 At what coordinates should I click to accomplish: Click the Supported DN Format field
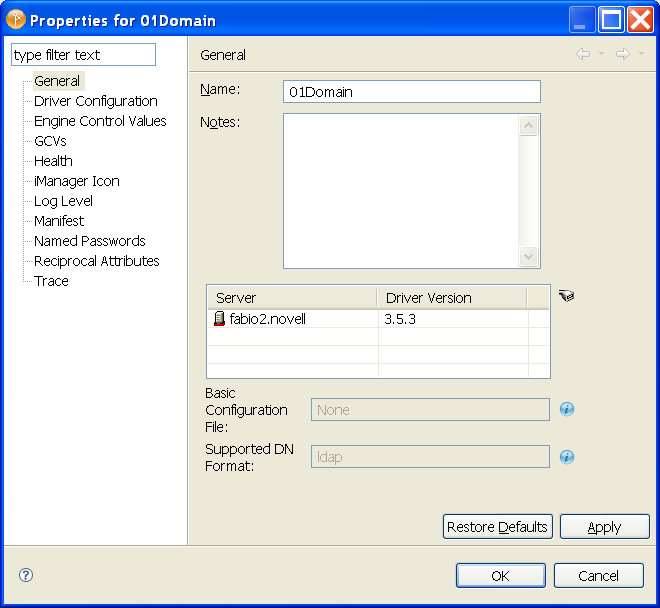point(430,456)
